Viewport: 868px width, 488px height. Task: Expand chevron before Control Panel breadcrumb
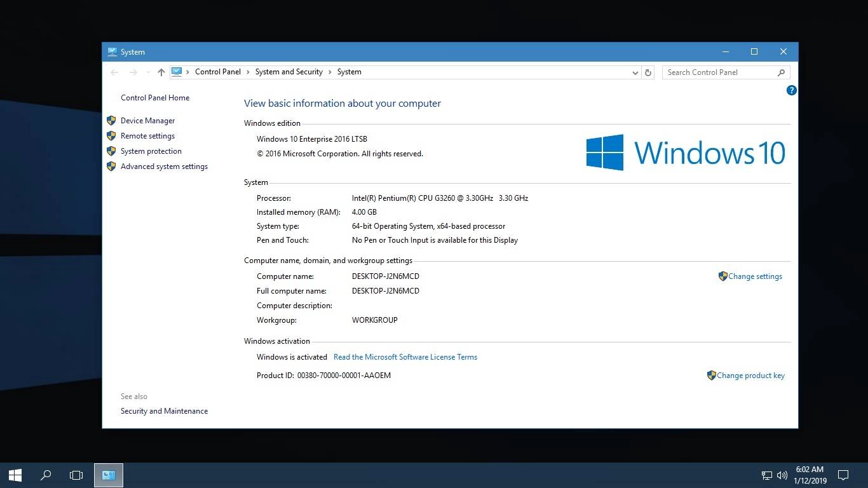tap(188, 72)
